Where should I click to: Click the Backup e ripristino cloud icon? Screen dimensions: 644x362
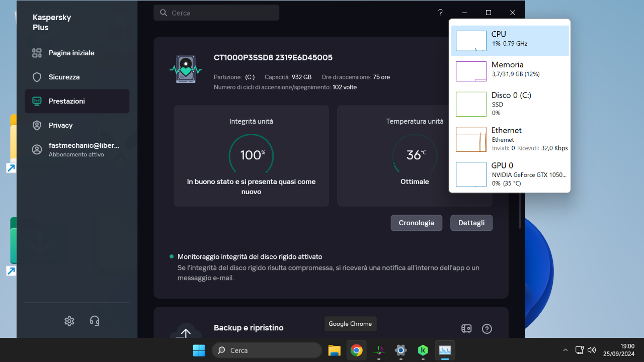[186, 330]
